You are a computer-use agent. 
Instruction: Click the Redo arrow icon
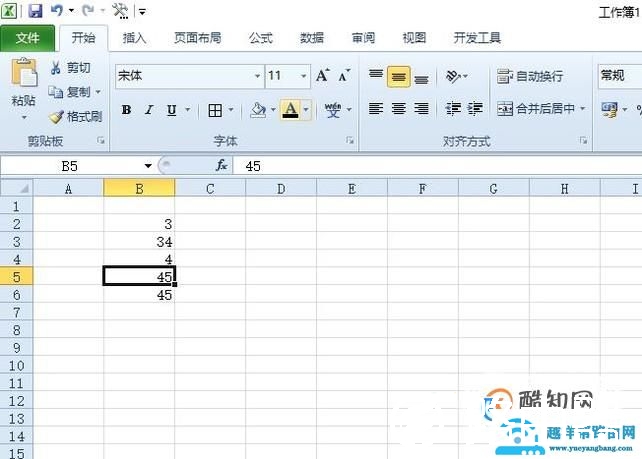87,11
